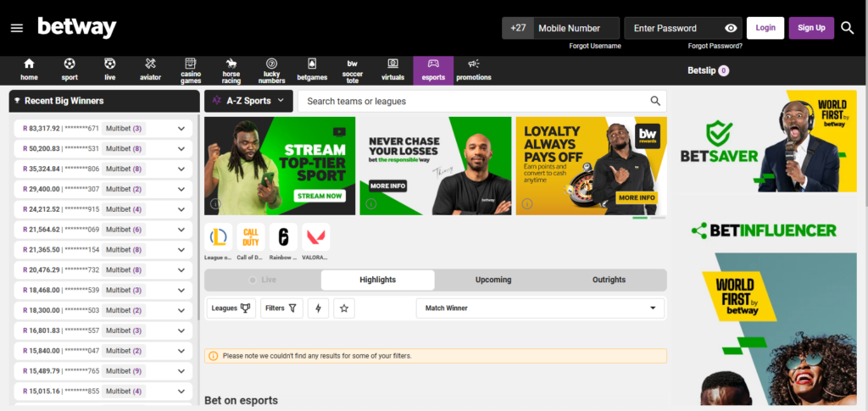
Task: Click the Login button
Action: click(765, 28)
